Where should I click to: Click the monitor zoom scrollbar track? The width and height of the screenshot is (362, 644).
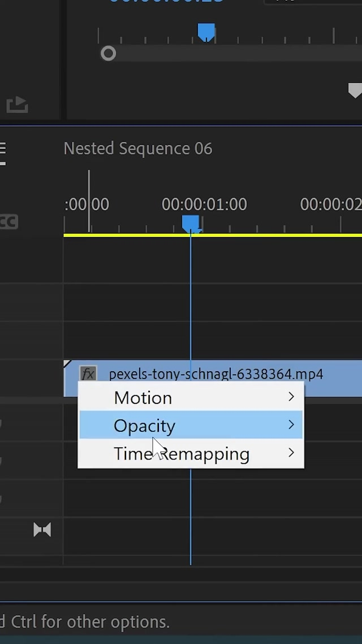click(x=238, y=54)
